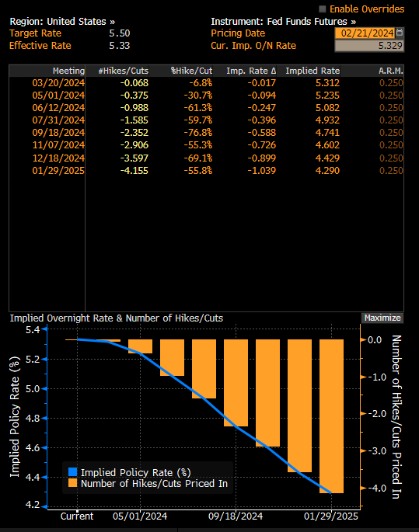
Task: Click the Implied Rate column header
Action: [x=309, y=71]
